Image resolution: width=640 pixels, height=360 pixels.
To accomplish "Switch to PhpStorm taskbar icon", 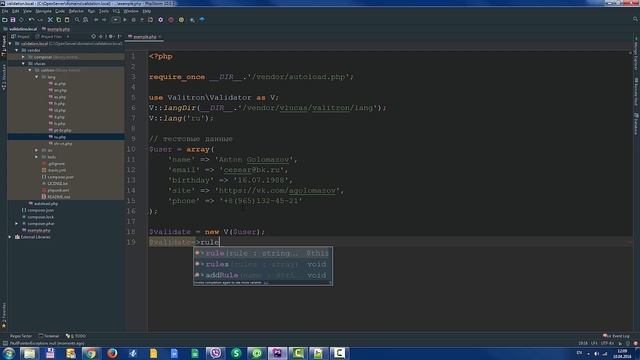I will click(x=277, y=353).
